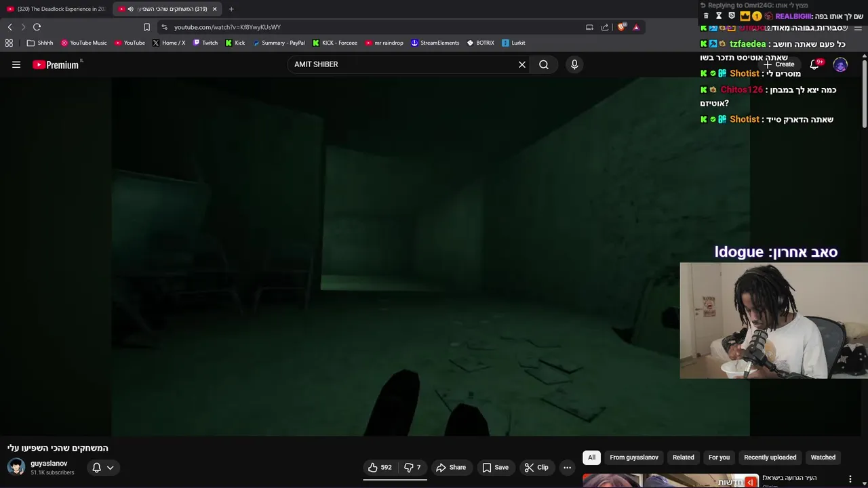Open the apps grid in bookmarks bar

9,43
